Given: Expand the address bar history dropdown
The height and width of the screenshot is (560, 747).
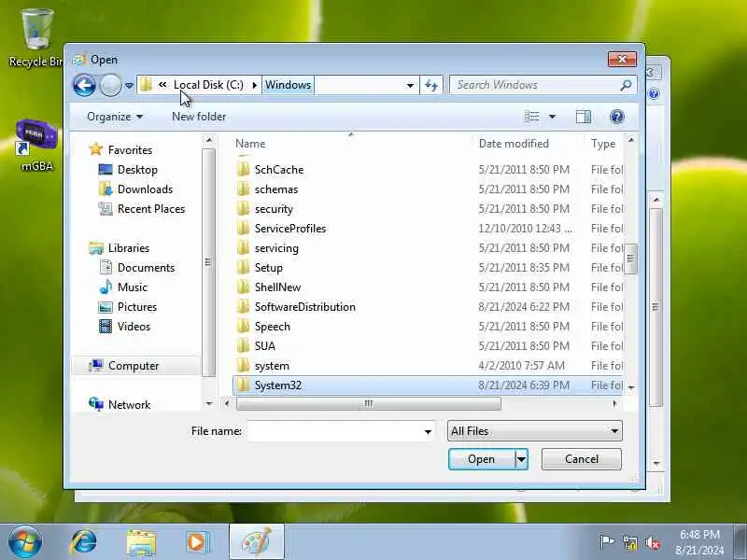Looking at the screenshot, I should pyautogui.click(x=410, y=86).
